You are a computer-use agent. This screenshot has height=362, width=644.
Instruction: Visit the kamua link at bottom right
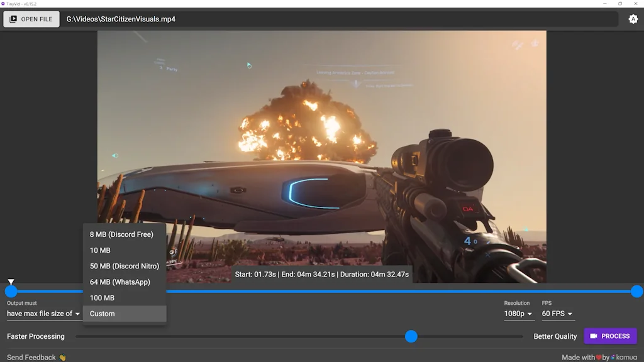[626, 356]
